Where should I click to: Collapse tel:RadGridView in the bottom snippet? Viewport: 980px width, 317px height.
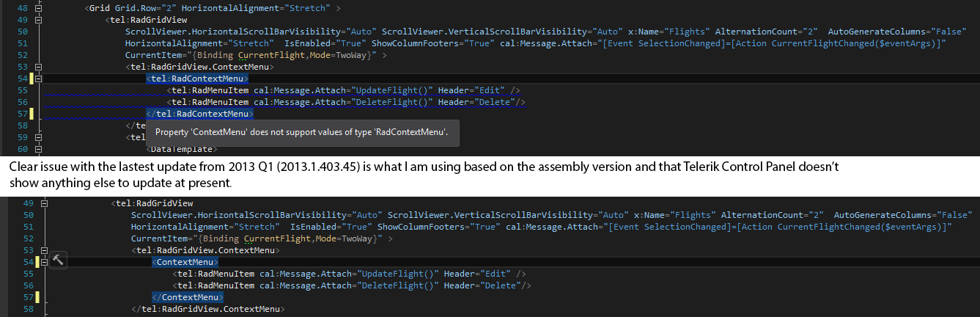click(x=44, y=203)
